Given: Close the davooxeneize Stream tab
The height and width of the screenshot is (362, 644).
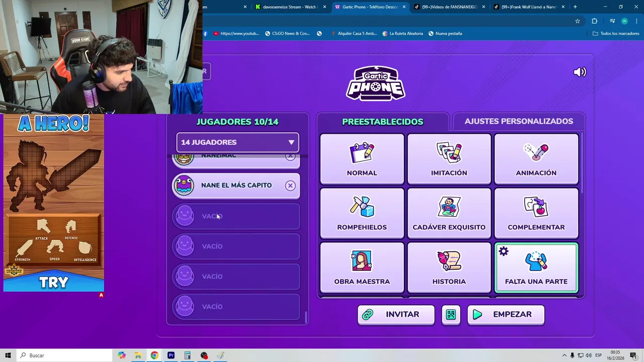Looking at the screenshot, I should pos(325,7).
